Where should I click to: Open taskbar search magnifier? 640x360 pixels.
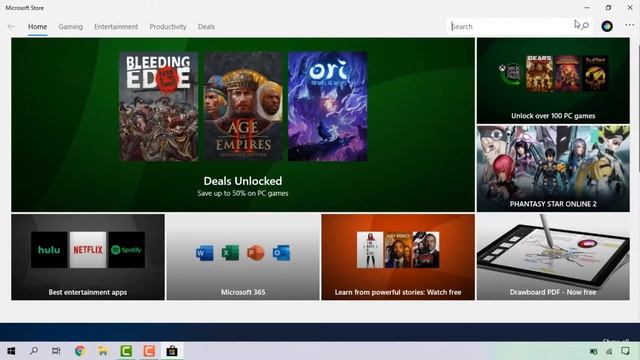34,351
